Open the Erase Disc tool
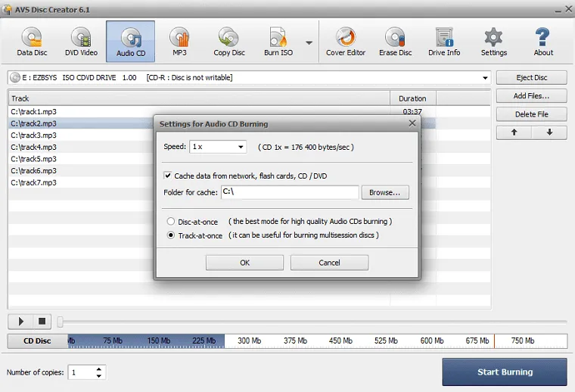This screenshot has width=575, height=392. (x=395, y=42)
